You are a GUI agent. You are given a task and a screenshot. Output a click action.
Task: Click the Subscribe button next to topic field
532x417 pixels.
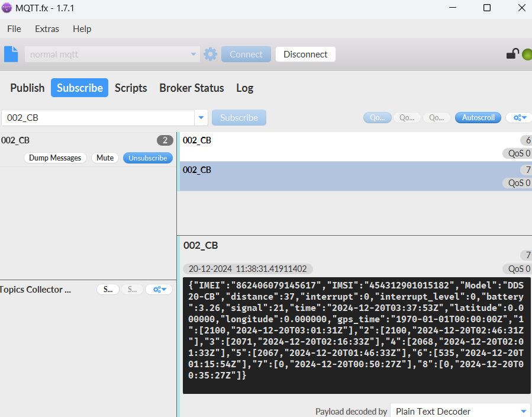(239, 117)
